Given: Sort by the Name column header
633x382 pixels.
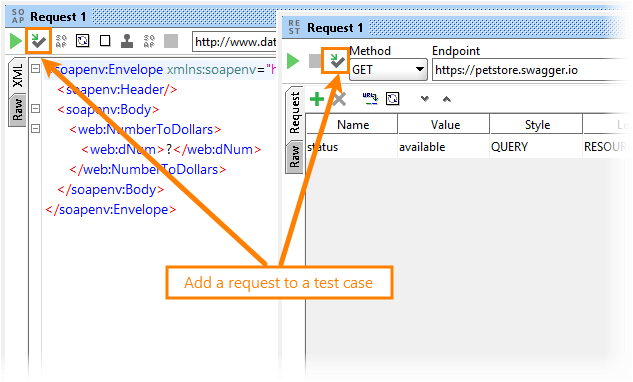Looking at the screenshot, I should 352,125.
